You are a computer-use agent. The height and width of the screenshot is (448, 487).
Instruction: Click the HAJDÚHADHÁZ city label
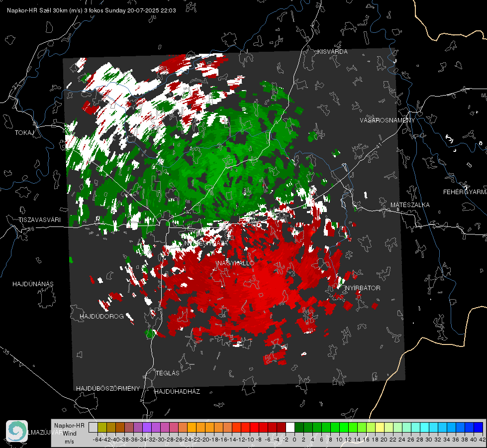coord(177,391)
